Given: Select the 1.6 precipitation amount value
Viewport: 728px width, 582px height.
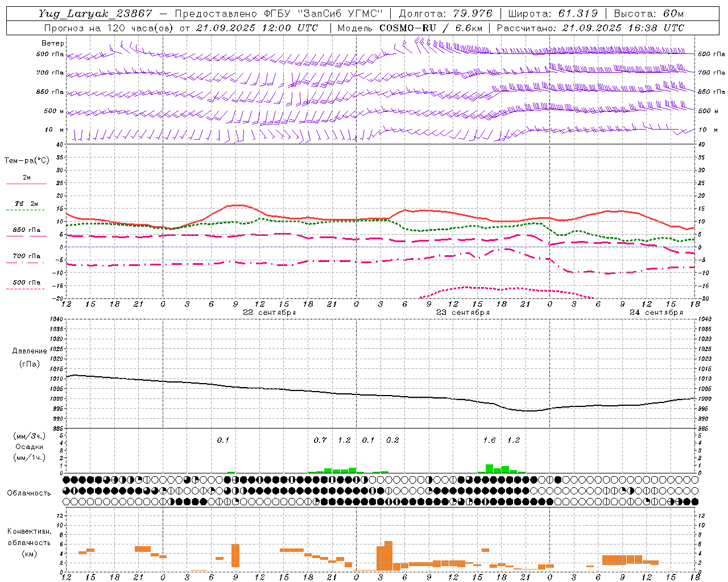Looking at the screenshot, I should point(489,440).
